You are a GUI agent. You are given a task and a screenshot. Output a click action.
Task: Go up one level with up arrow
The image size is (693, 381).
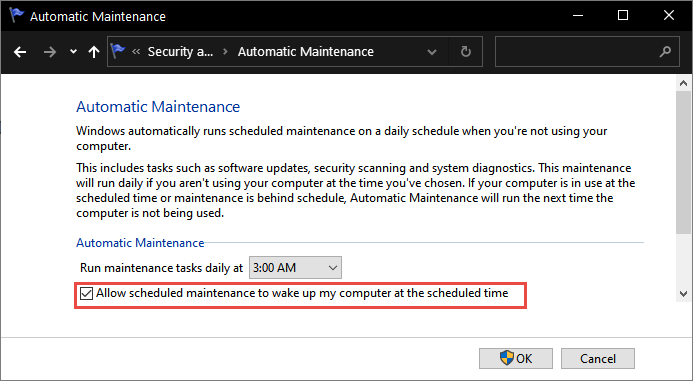pos(94,52)
